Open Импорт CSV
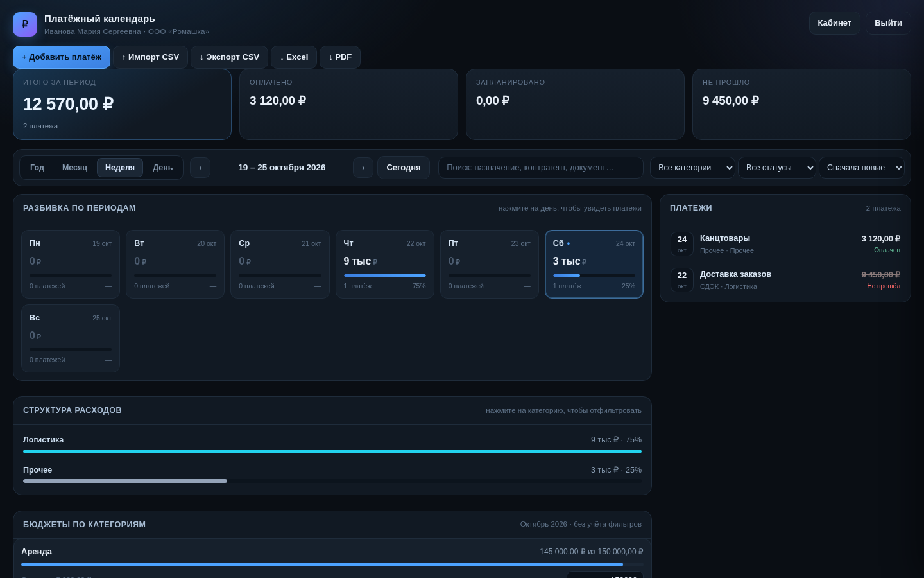 [151, 57]
